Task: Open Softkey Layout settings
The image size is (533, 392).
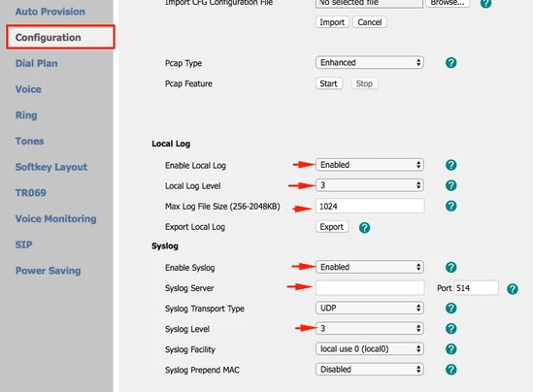Action: coord(51,167)
